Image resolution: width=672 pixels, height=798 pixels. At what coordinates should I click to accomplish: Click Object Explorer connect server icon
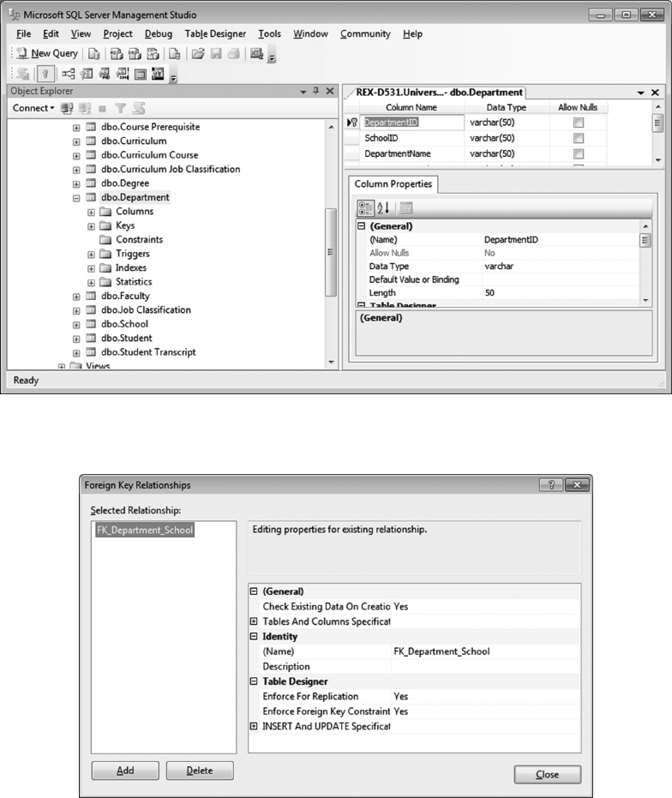coord(67,108)
